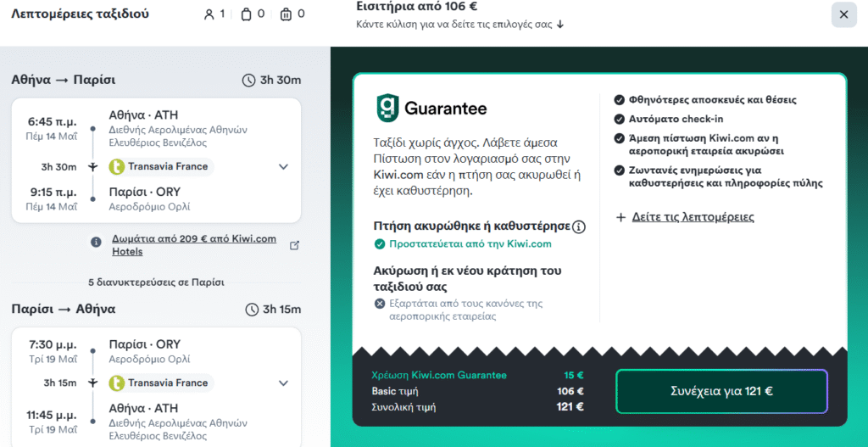Click the hotel info circle icon
868x447 pixels.
(97, 243)
